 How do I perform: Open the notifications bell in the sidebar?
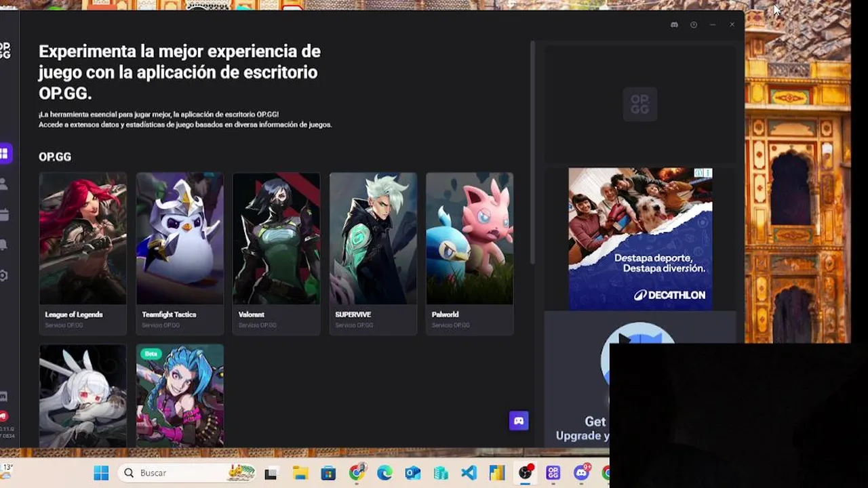pos(4,245)
